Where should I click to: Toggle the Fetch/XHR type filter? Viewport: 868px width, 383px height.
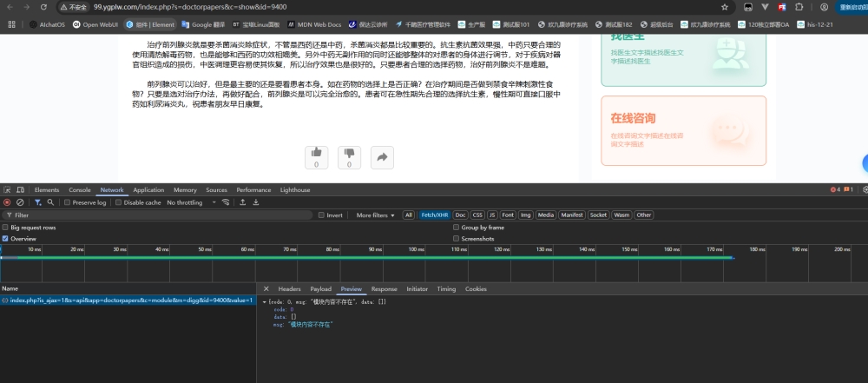pyautogui.click(x=435, y=215)
